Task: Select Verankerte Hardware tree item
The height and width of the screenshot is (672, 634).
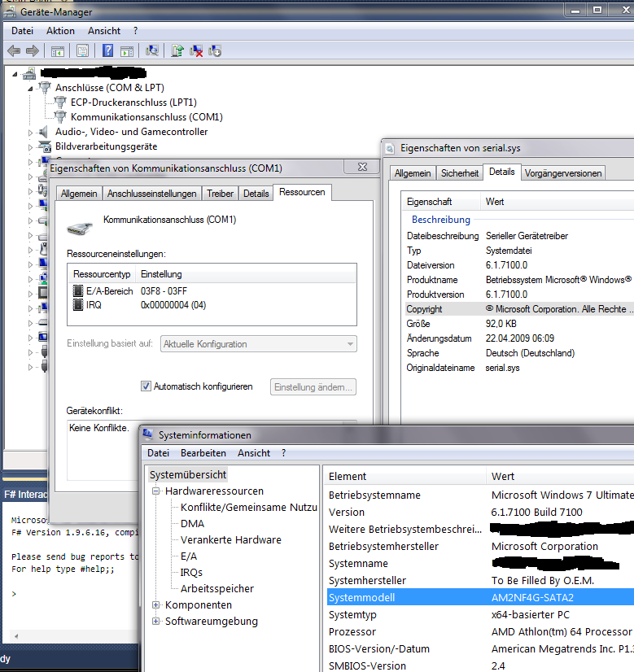Action: [x=230, y=540]
